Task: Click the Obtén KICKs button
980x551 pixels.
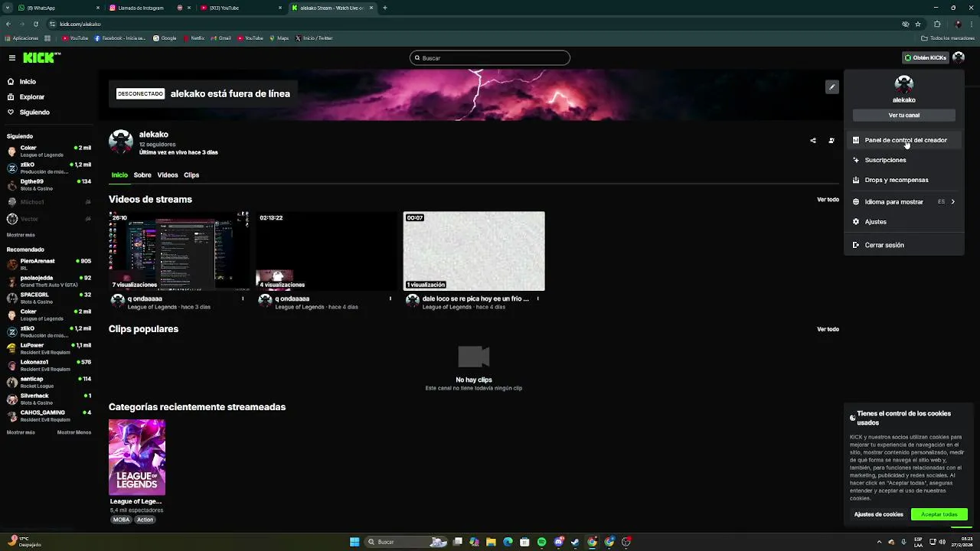Action: (925, 58)
